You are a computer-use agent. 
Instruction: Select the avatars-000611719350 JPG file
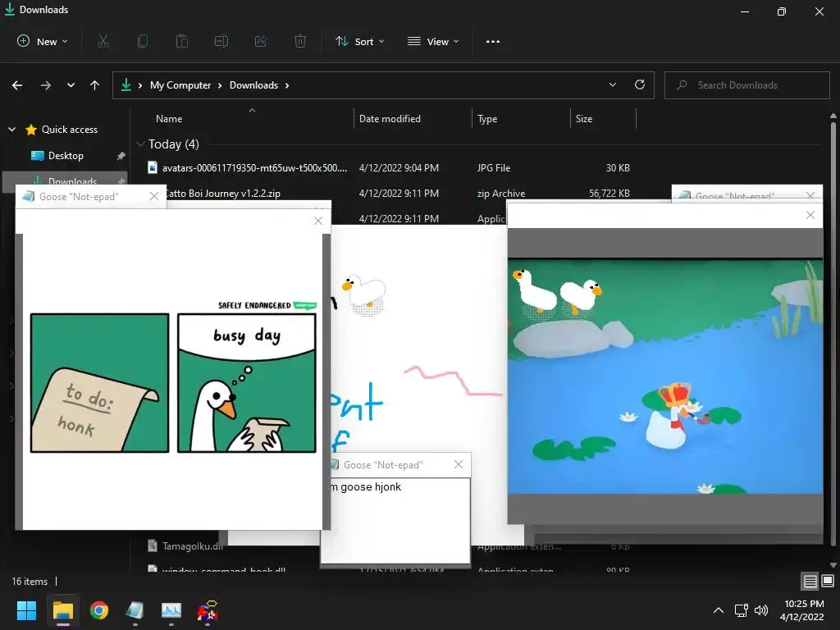click(x=254, y=167)
